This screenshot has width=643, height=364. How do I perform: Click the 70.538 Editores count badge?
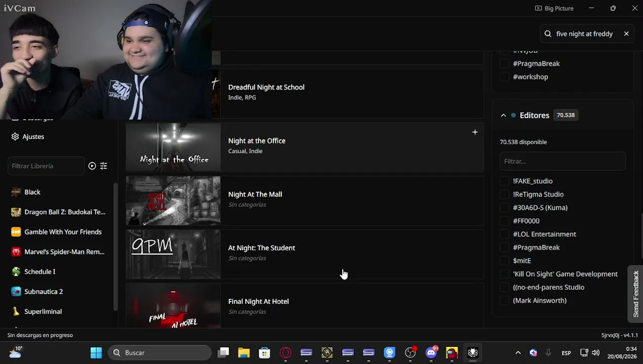tap(565, 115)
